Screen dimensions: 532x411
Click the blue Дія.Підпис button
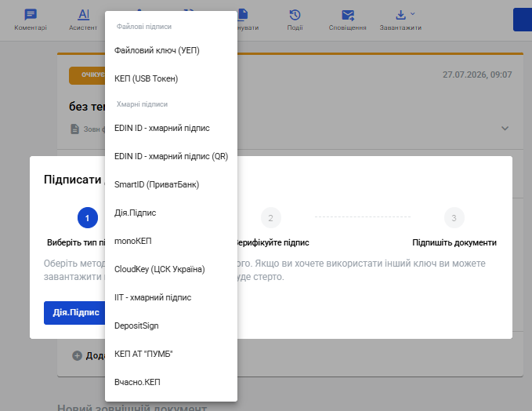pos(74,312)
